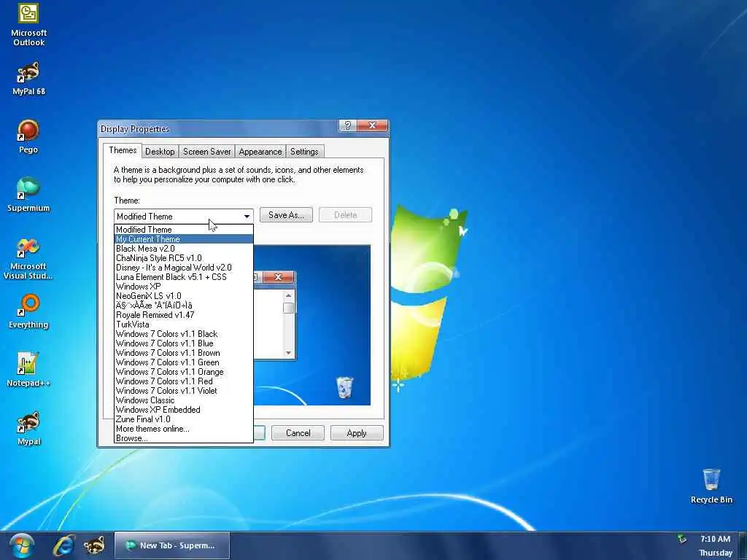The width and height of the screenshot is (747, 560).
Task: Switch to the Themes tab
Action: pyautogui.click(x=123, y=150)
